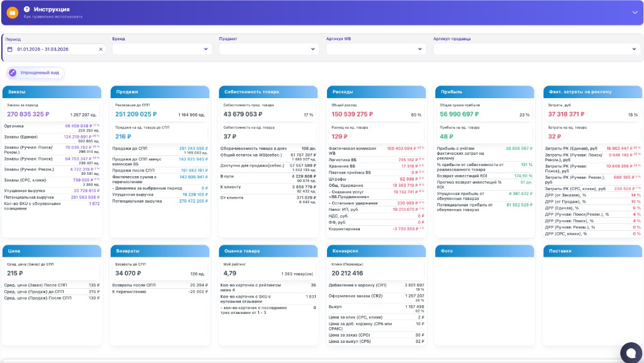This screenshot has width=644, height=363.
Task: Click the purple icon inside Упрощенный вид
Action: click(x=13, y=73)
